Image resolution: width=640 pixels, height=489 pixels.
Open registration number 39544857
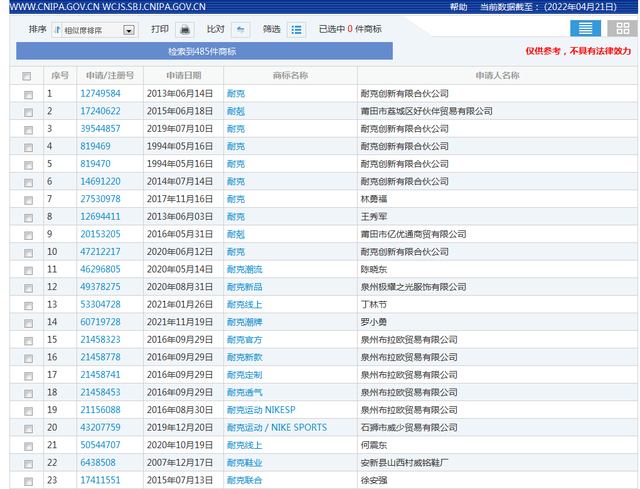click(100, 129)
